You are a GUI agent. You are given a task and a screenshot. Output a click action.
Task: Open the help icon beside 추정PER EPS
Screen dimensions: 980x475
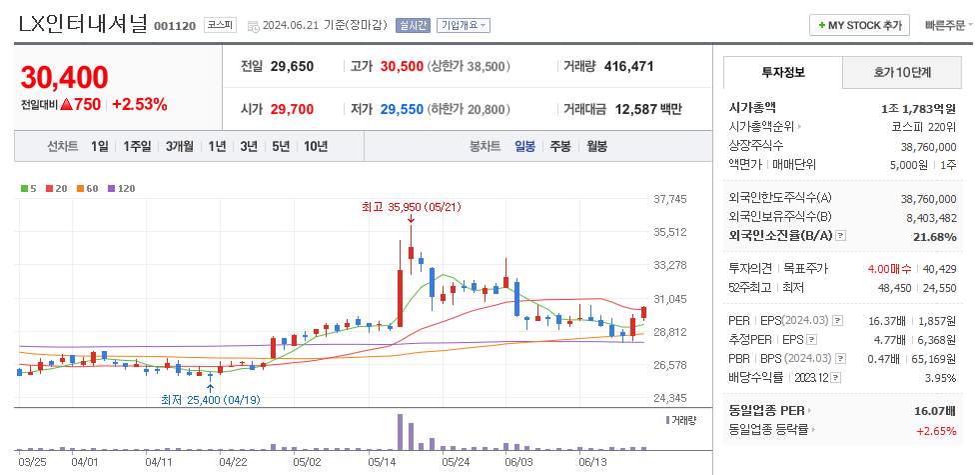(812, 340)
